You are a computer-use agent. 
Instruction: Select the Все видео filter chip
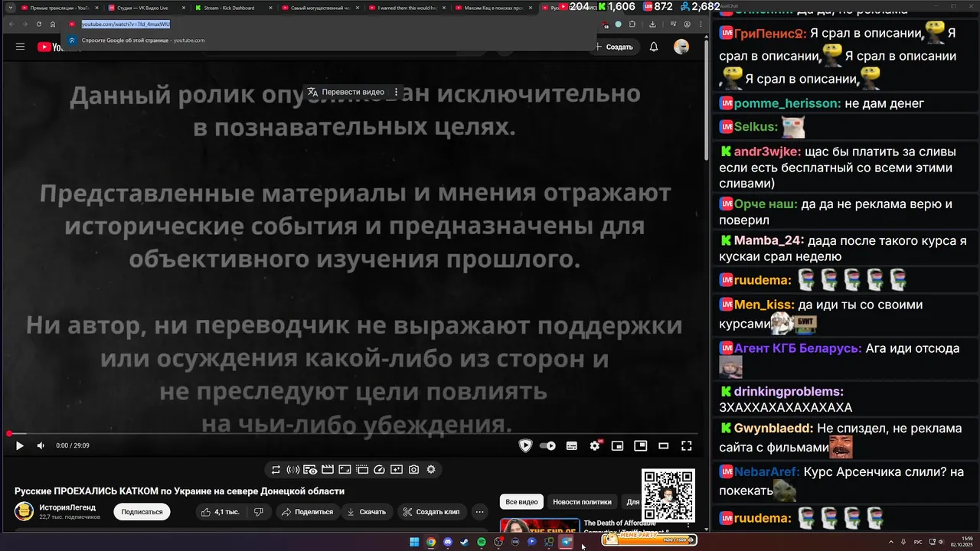(521, 502)
